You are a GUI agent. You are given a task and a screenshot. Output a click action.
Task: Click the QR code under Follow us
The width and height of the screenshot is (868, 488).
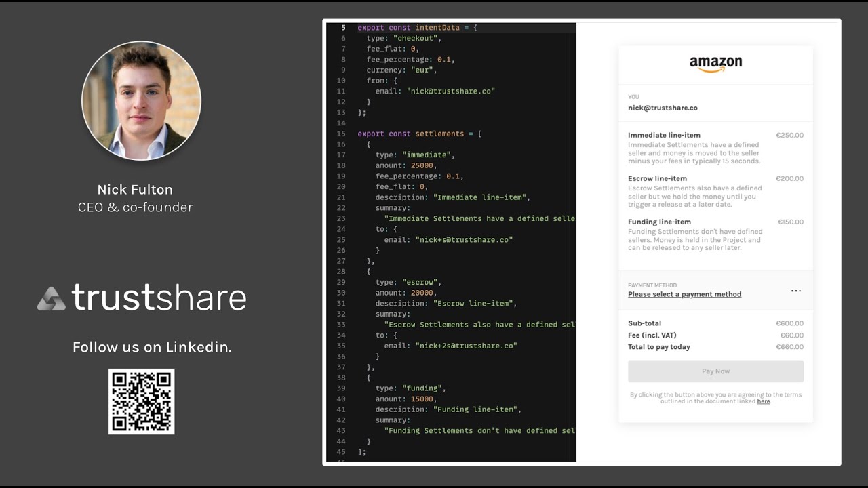click(142, 402)
